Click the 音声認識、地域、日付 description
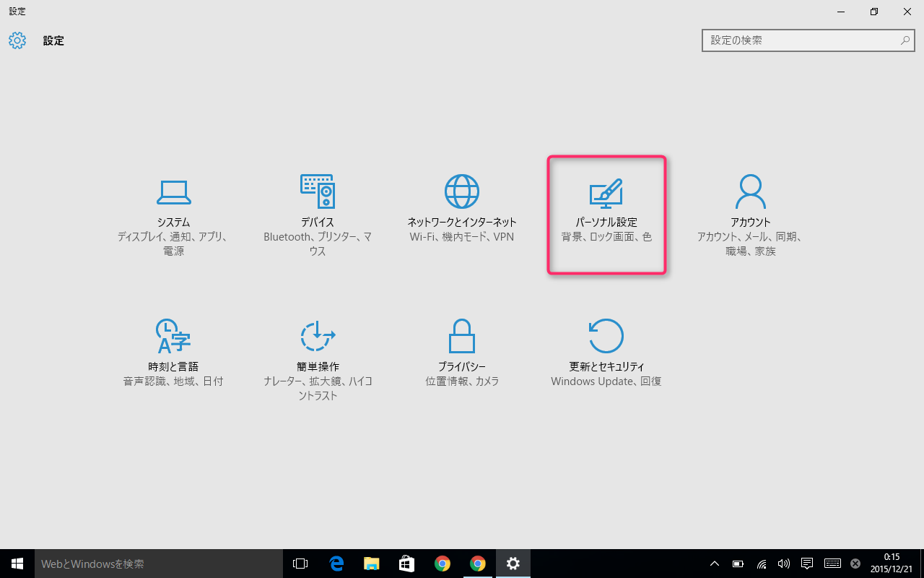924x578 pixels. coord(173,381)
